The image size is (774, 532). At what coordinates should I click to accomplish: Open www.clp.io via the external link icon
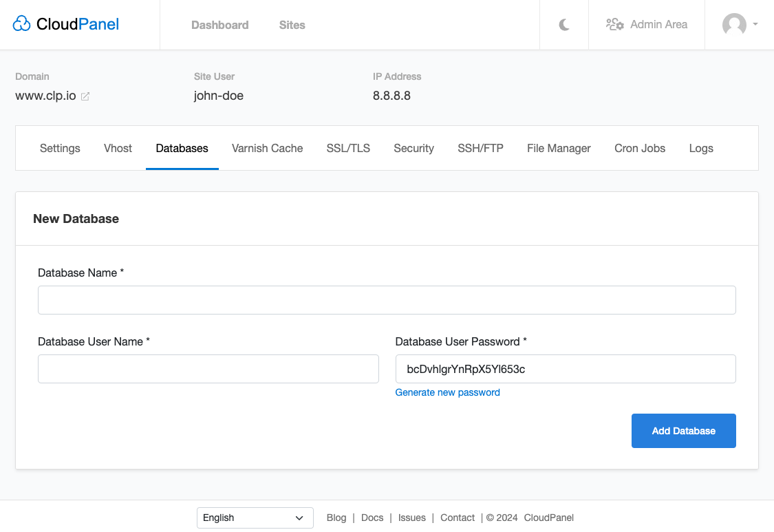(x=85, y=96)
